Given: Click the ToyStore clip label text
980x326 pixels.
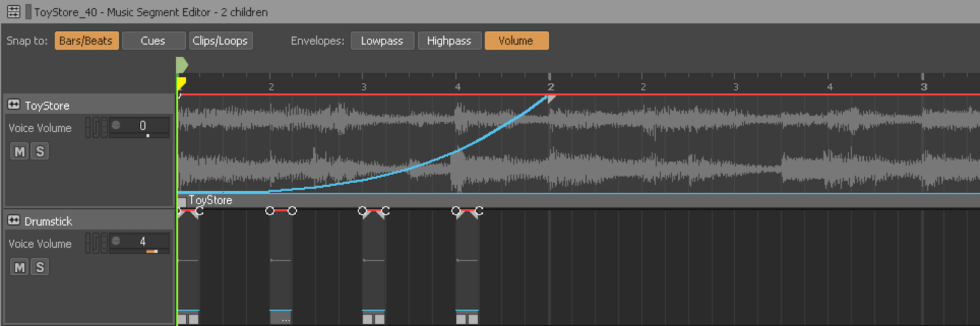Looking at the screenshot, I should pyautogui.click(x=210, y=200).
